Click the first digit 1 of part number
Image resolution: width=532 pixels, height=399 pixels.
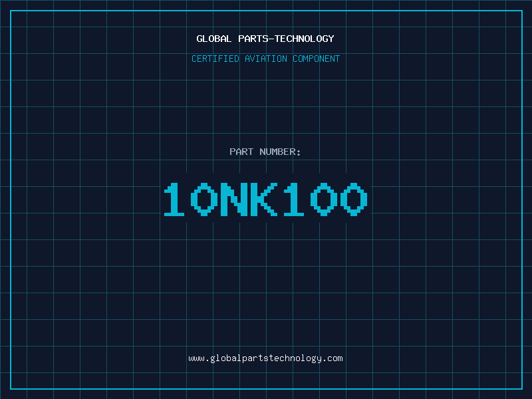point(176,199)
